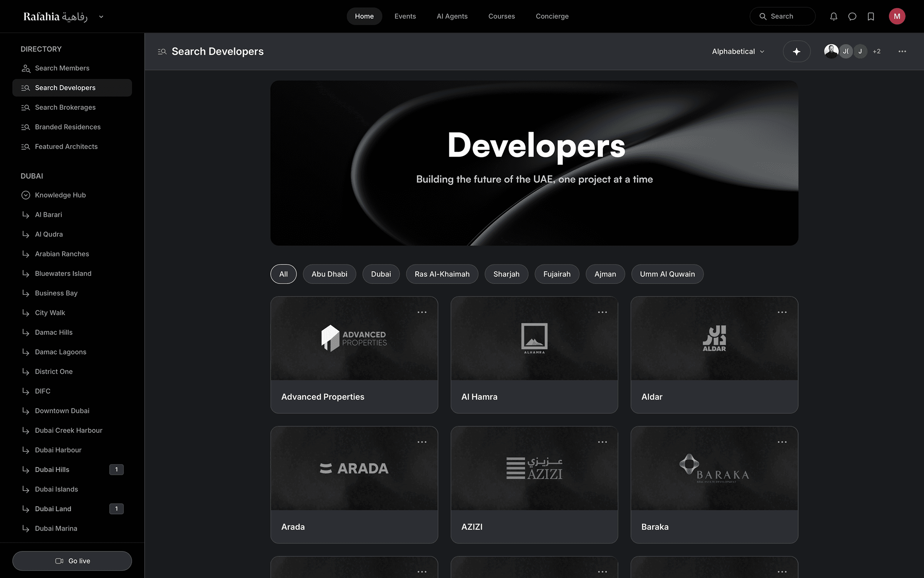The image size is (924, 578).
Task: Click the Go live button
Action: 72,561
